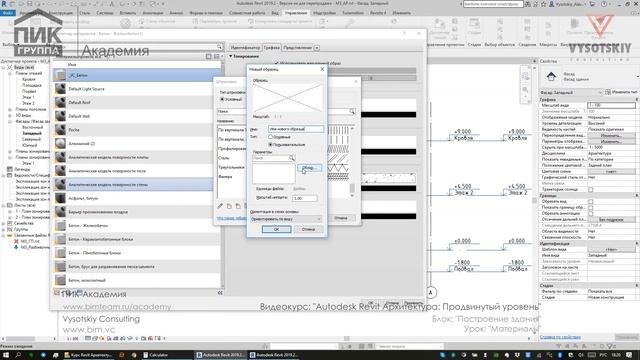Image resolution: width=640 pixels, height=360 pixels.
Task: Click the Windows Start icon
Action: (6, 355)
